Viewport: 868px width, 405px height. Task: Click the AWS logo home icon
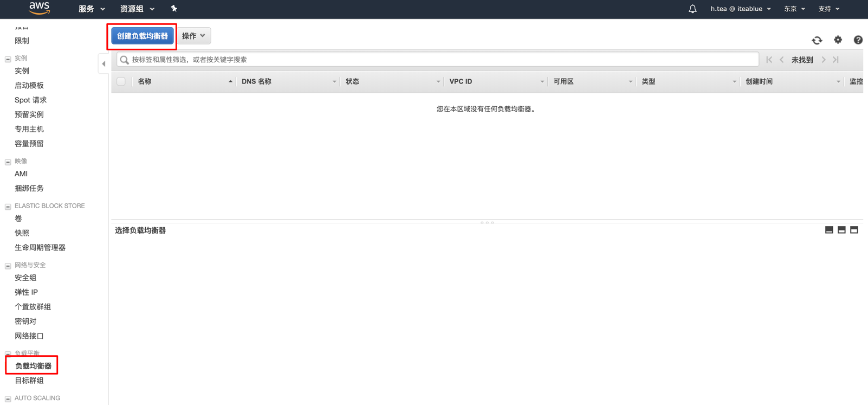click(x=40, y=8)
